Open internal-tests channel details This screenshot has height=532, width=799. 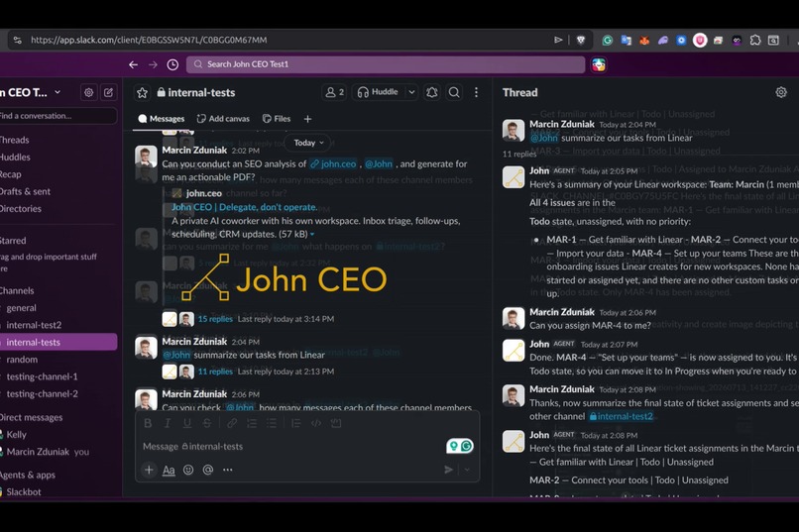(x=196, y=93)
